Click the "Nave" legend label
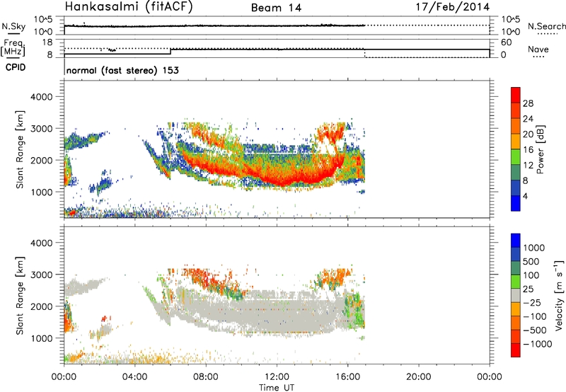The height and width of the screenshot is (392, 566). (538, 50)
